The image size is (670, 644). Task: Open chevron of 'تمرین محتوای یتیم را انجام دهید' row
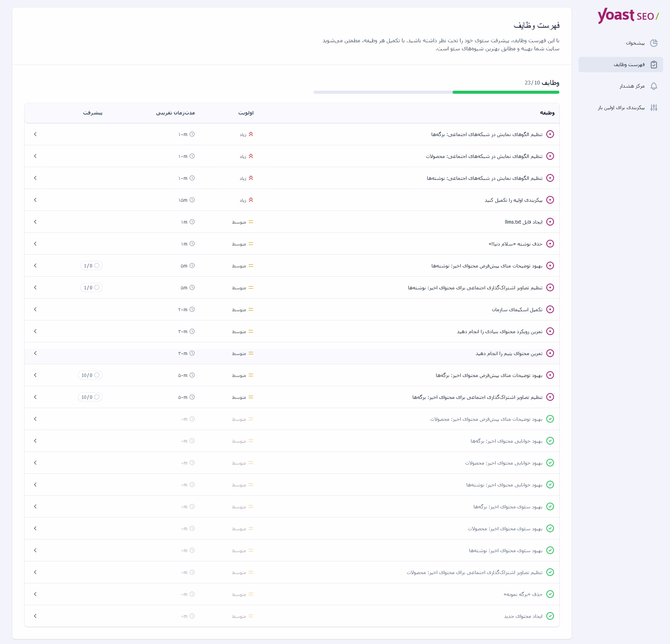coord(35,353)
